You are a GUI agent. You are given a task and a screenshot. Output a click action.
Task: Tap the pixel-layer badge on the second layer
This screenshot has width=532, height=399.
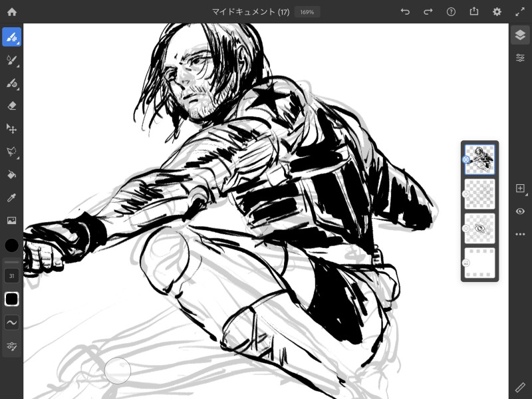pyautogui.click(x=466, y=194)
